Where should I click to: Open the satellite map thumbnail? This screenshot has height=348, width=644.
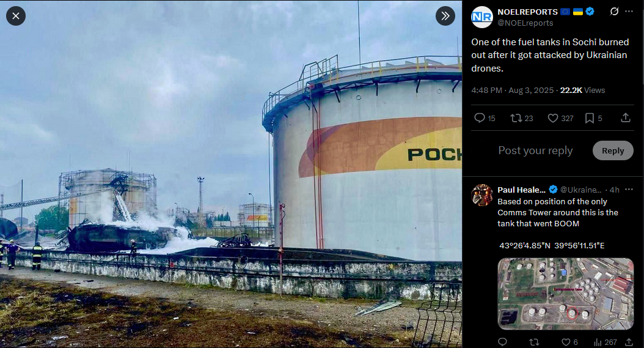point(566,294)
